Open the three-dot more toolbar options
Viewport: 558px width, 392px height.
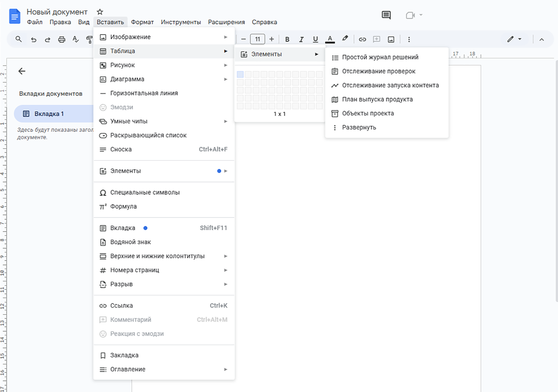(409, 39)
